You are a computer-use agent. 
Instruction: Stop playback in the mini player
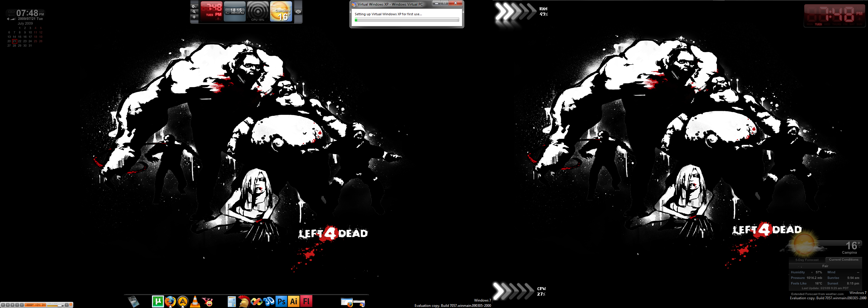(x=13, y=305)
